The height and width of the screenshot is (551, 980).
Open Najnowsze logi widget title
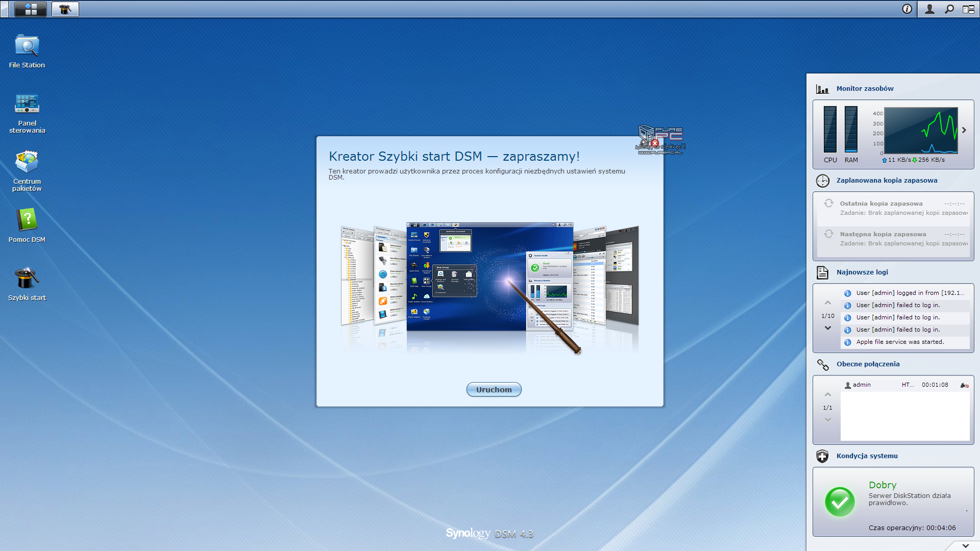pyautogui.click(x=862, y=272)
